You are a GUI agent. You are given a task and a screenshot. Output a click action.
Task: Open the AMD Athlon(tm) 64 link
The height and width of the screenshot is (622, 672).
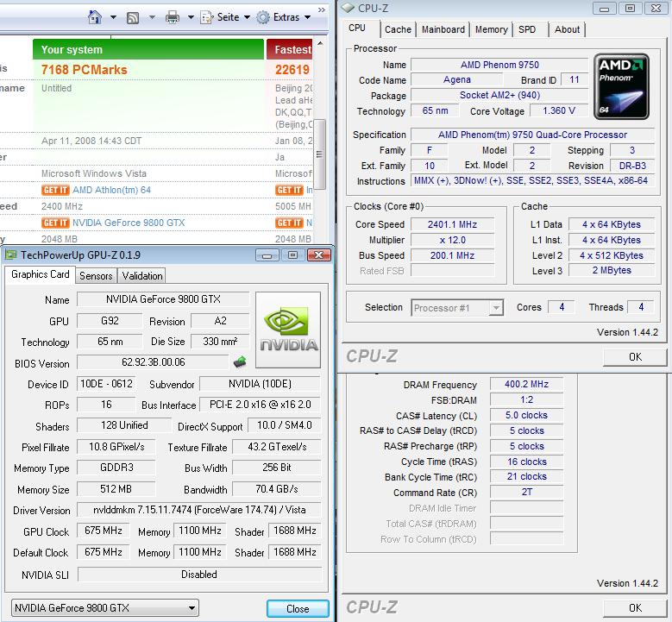(111, 190)
